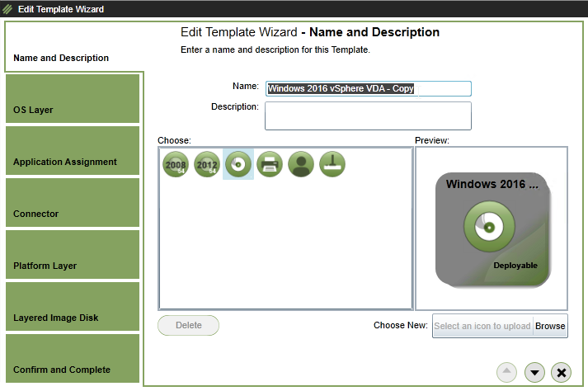The width and height of the screenshot is (588, 391).
Task: Click Browse to upload an icon
Action: coord(550,326)
